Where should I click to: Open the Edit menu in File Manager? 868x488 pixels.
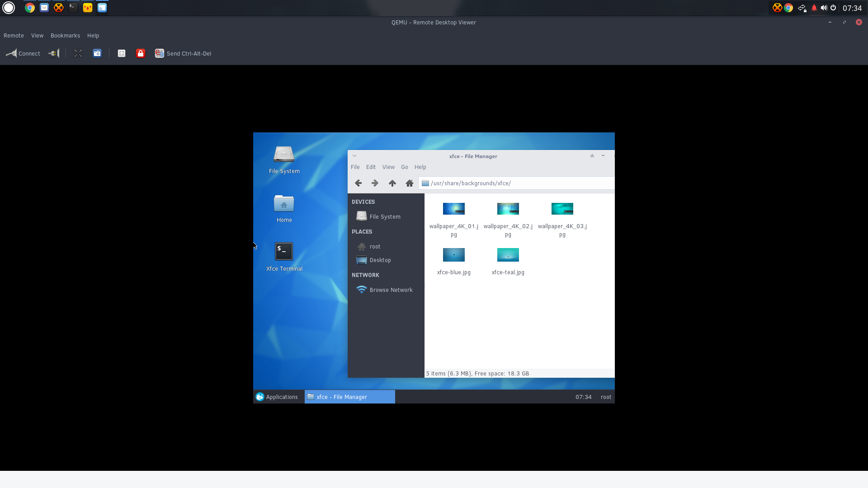tap(371, 167)
